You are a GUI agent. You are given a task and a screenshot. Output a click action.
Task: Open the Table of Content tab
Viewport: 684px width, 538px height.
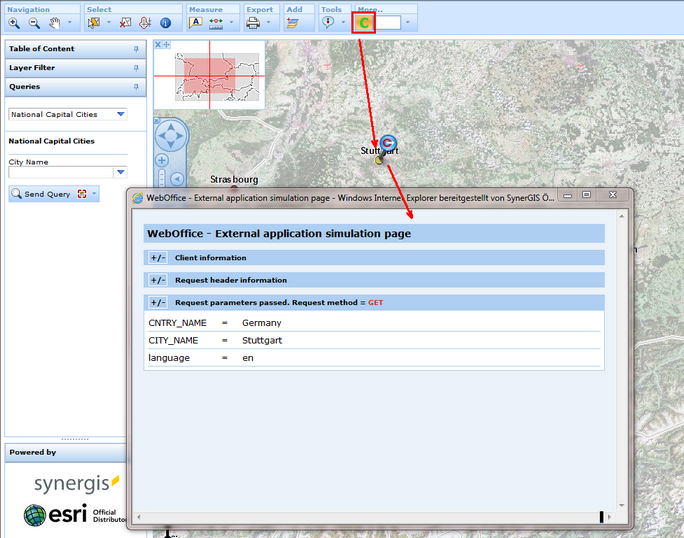[75, 49]
